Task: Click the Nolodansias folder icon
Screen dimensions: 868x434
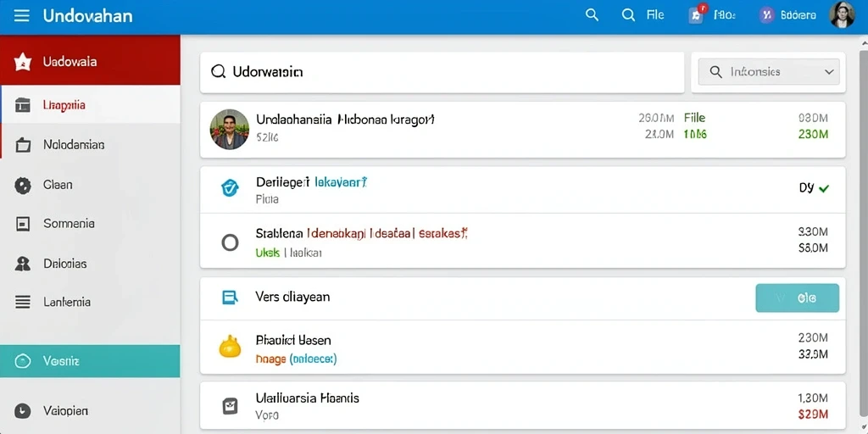Action: pyautogui.click(x=22, y=145)
